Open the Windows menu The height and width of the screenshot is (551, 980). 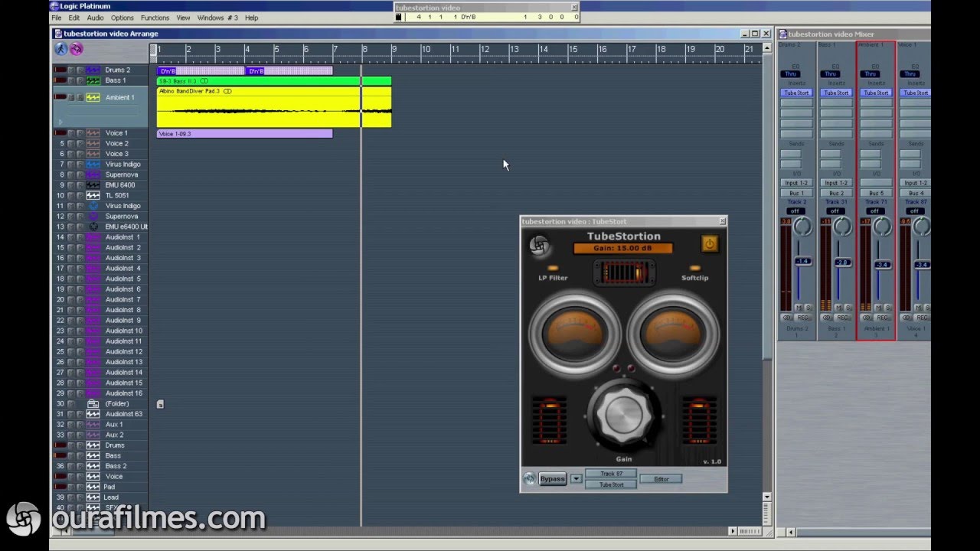point(217,18)
